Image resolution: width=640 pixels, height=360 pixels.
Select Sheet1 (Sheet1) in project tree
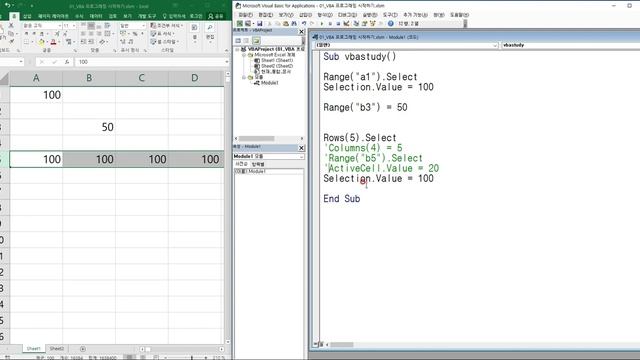click(x=277, y=60)
